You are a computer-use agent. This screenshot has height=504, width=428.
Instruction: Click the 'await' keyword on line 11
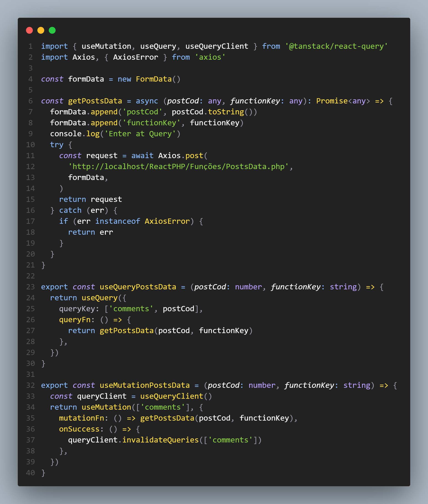[142, 155]
